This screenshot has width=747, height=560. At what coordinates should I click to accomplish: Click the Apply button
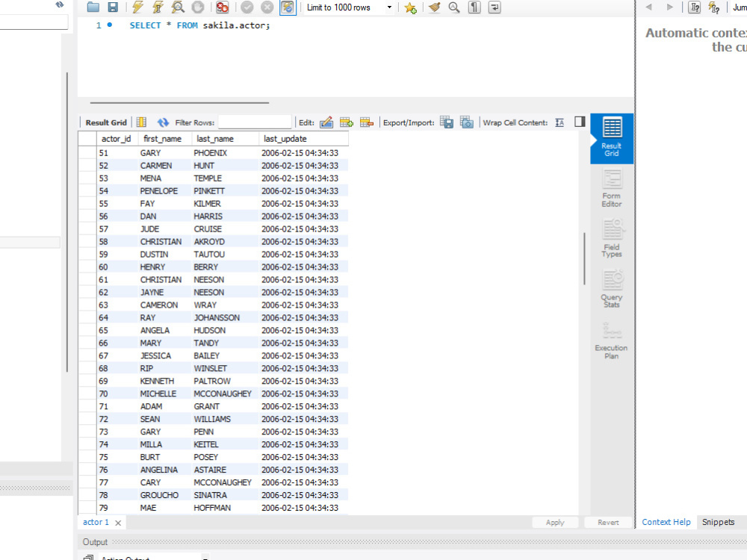[x=555, y=523]
